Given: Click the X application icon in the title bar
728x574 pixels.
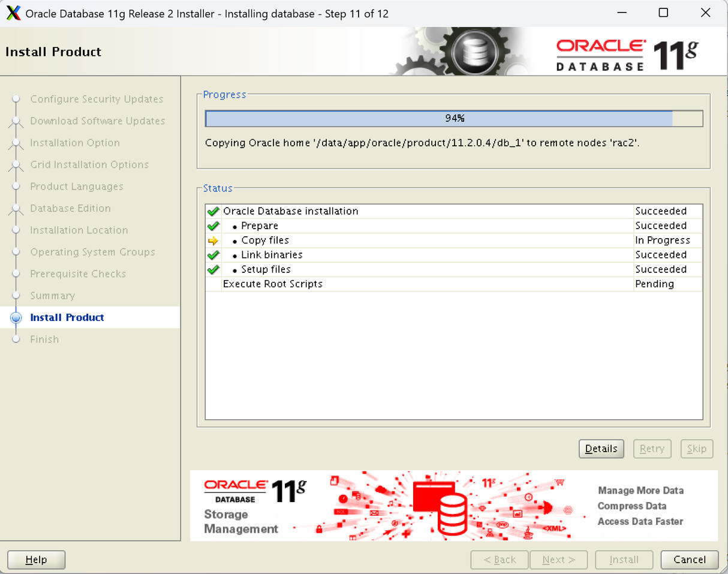Looking at the screenshot, I should pos(13,13).
